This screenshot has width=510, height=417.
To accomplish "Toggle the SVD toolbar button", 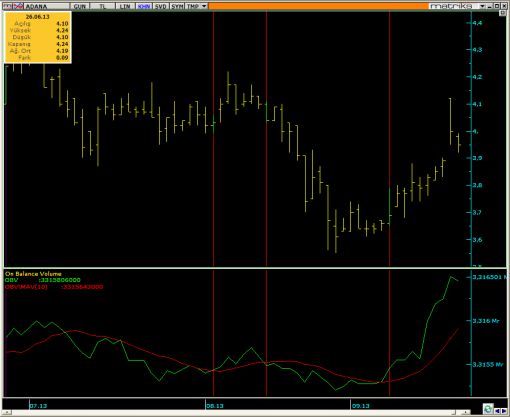I will click(160, 6).
